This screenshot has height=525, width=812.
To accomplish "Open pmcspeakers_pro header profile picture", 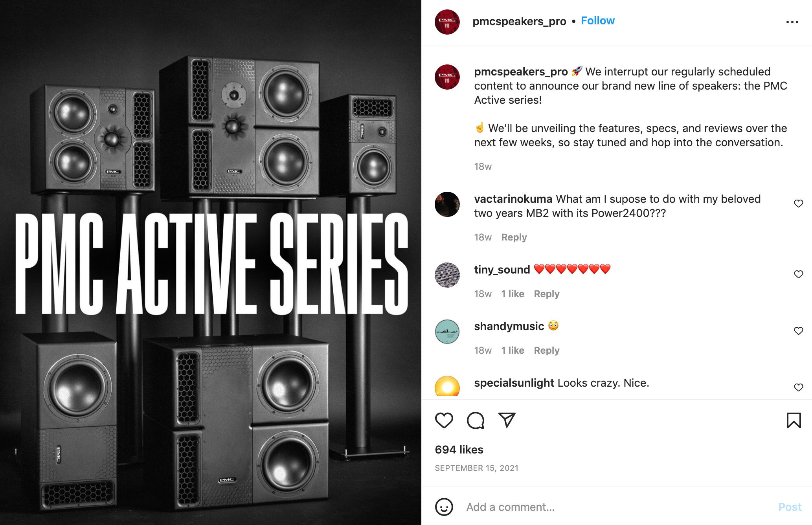I will (447, 22).
